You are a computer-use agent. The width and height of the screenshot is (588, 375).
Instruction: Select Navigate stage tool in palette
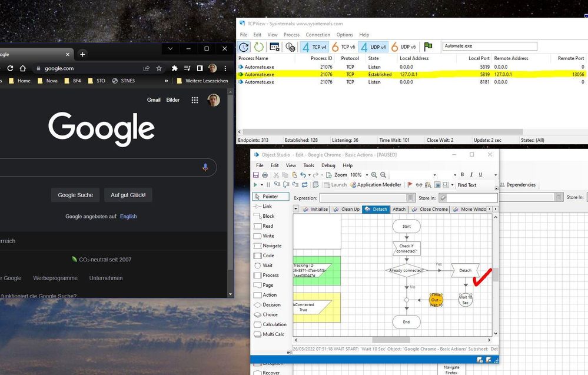tap(268, 245)
